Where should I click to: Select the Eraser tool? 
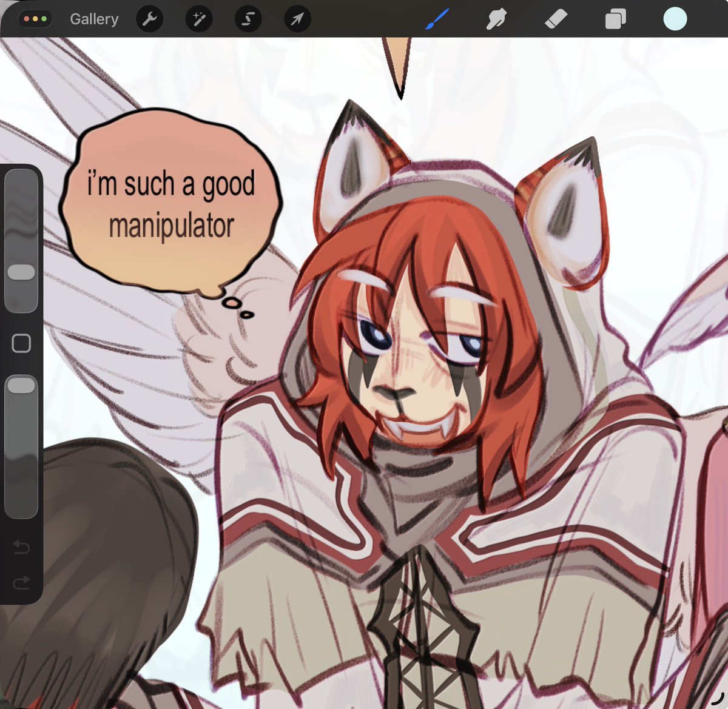coord(556,19)
